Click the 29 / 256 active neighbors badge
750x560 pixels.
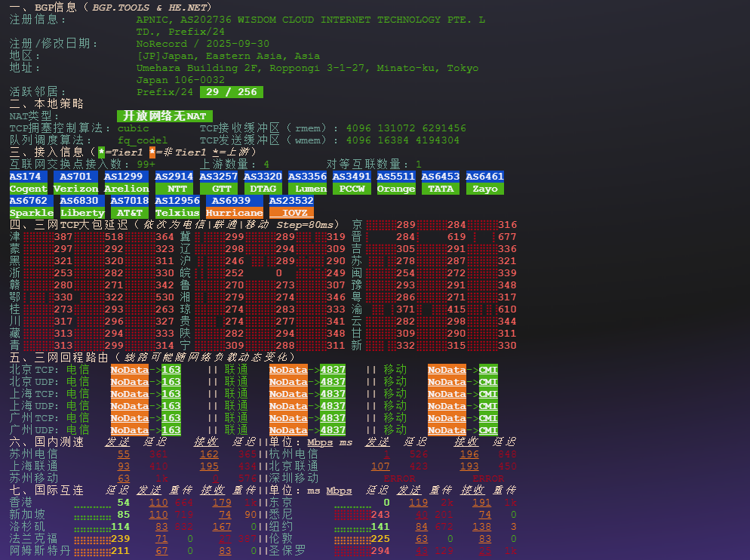point(231,92)
